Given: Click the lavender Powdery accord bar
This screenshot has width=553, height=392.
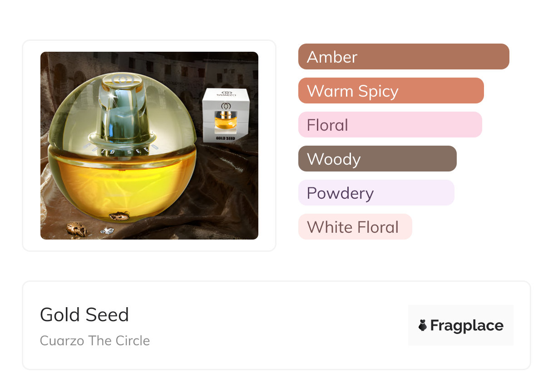Looking at the screenshot, I should click(376, 193).
